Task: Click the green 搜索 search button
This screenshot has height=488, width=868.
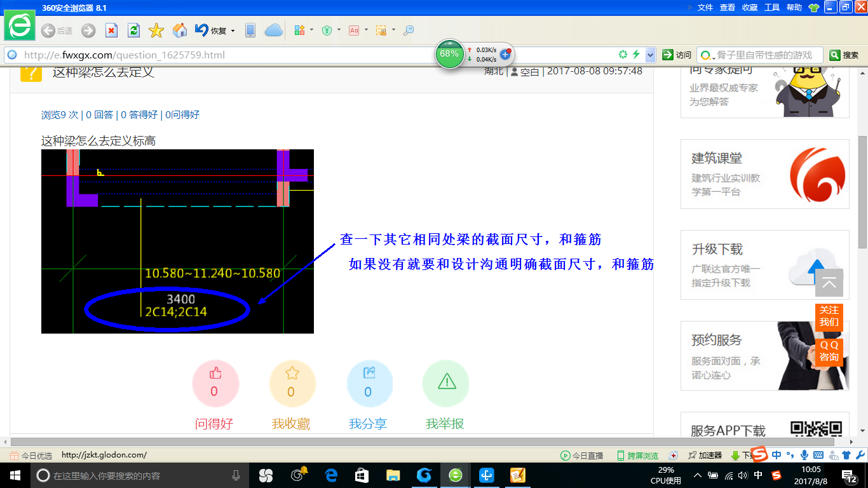Action: click(844, 55)
